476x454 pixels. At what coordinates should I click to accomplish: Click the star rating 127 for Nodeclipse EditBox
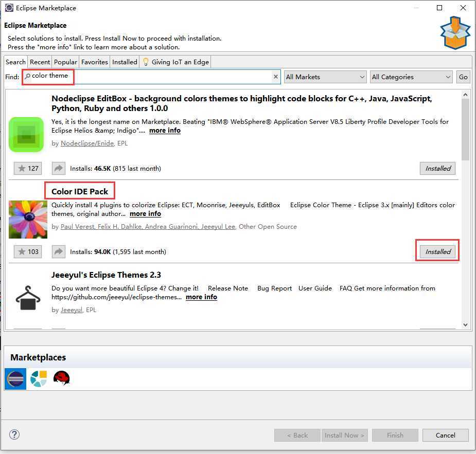click(28, 168)
